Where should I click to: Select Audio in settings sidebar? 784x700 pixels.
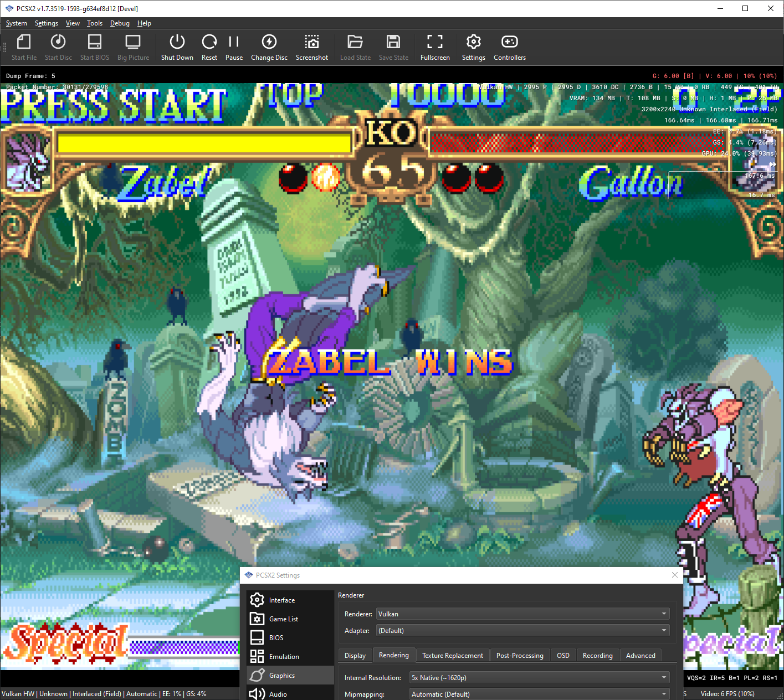[x=290, y=693]
